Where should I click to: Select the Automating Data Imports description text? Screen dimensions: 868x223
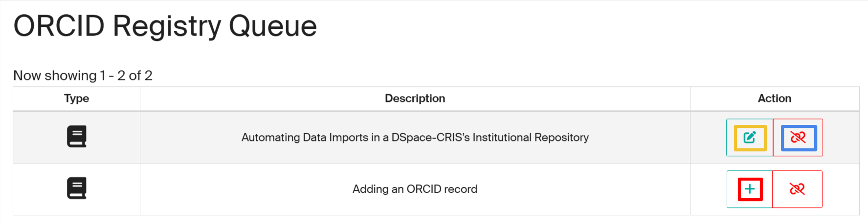(x=415, y=138)
